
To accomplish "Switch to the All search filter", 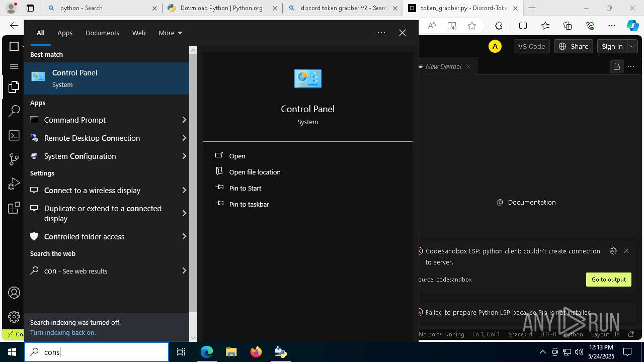I will (40, 33).
